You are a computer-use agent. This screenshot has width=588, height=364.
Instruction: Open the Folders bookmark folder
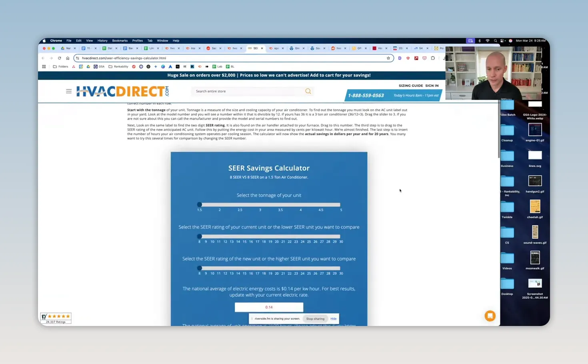61,66
